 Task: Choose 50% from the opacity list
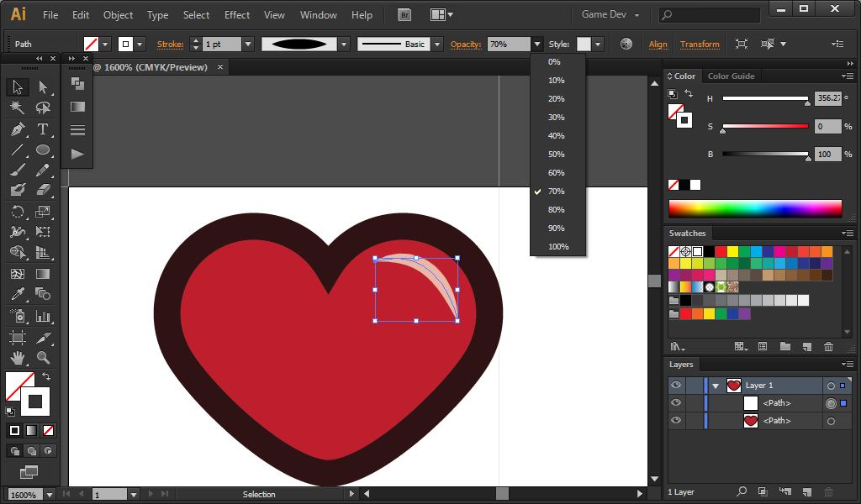pos(556,155)
